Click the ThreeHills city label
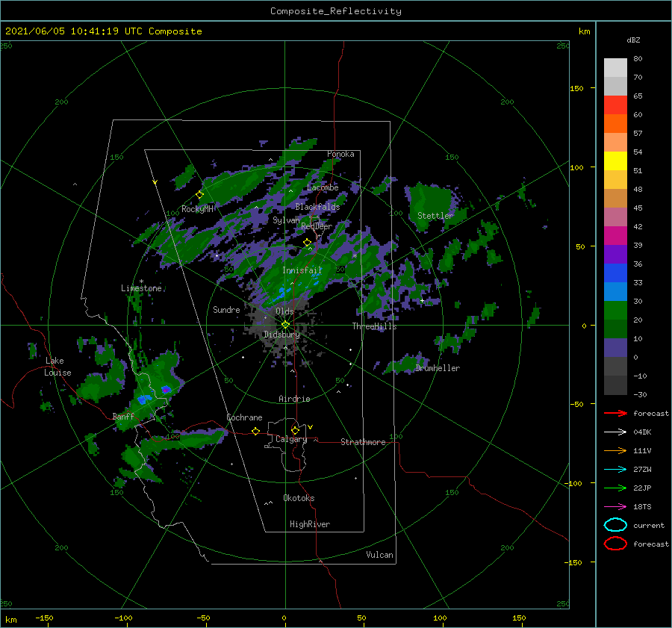This screenshot has width=672, height=628. point(375,326)
